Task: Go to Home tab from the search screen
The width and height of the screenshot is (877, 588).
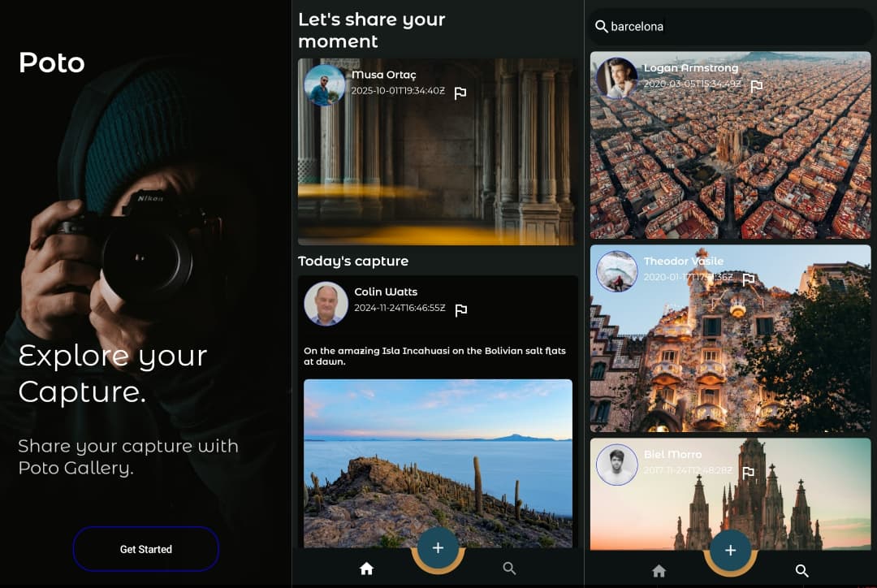Action: (x=659, y=571)
